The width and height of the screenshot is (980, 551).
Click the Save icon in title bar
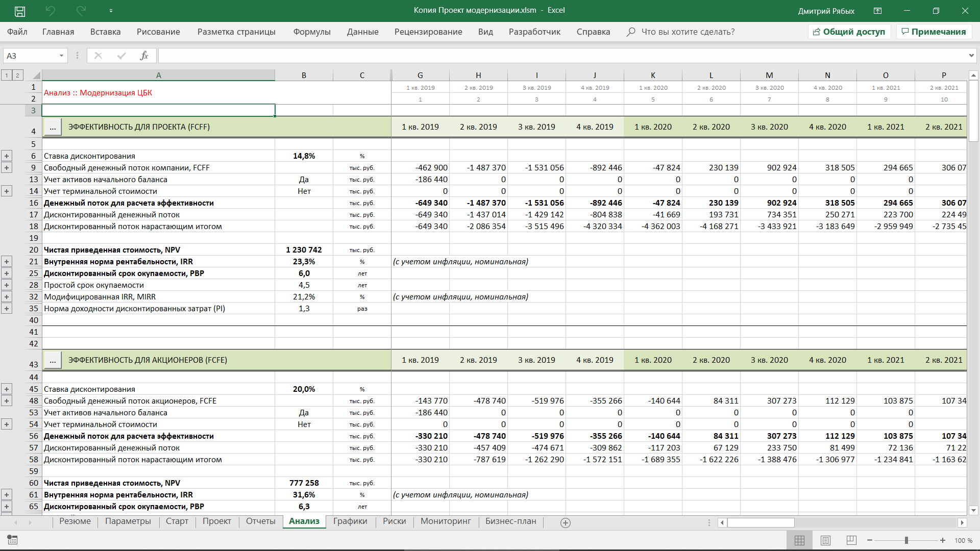tap(19, 11)
